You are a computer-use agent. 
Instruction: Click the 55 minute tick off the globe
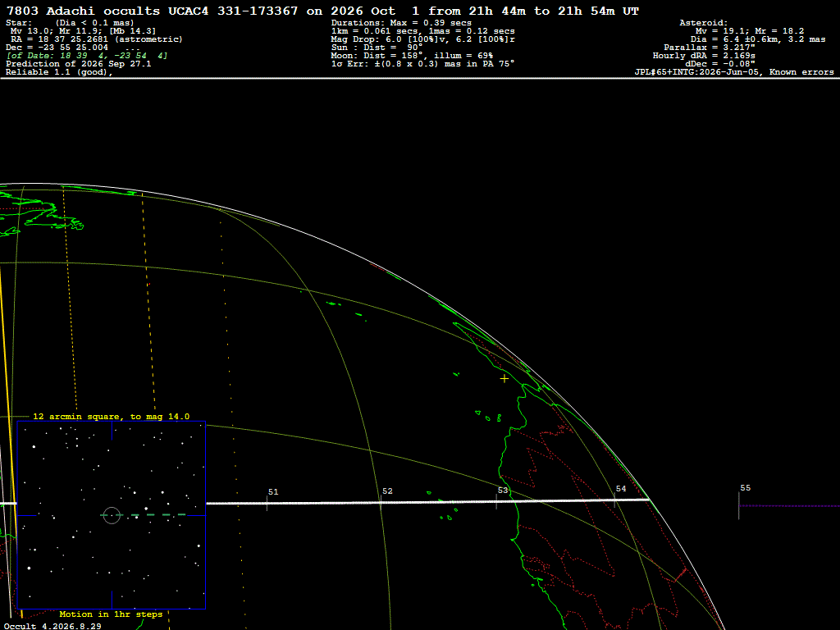coord(739,505)
